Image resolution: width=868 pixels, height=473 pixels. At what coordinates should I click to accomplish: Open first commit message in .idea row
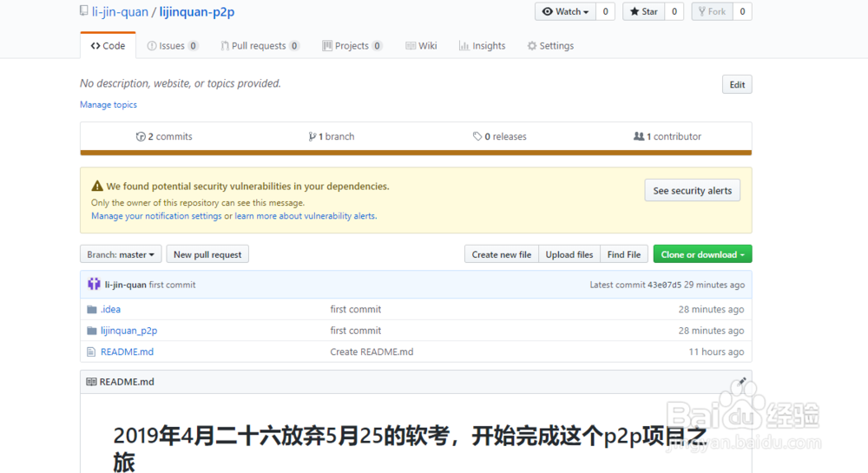click(x=355, y=309)
